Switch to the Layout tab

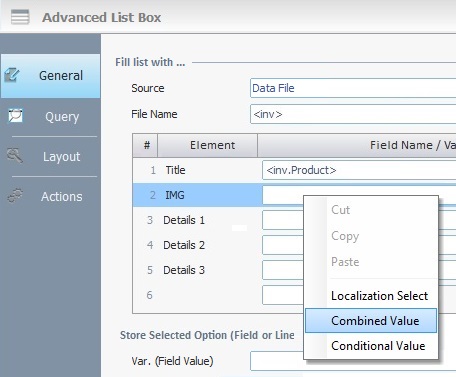point(50,156)
